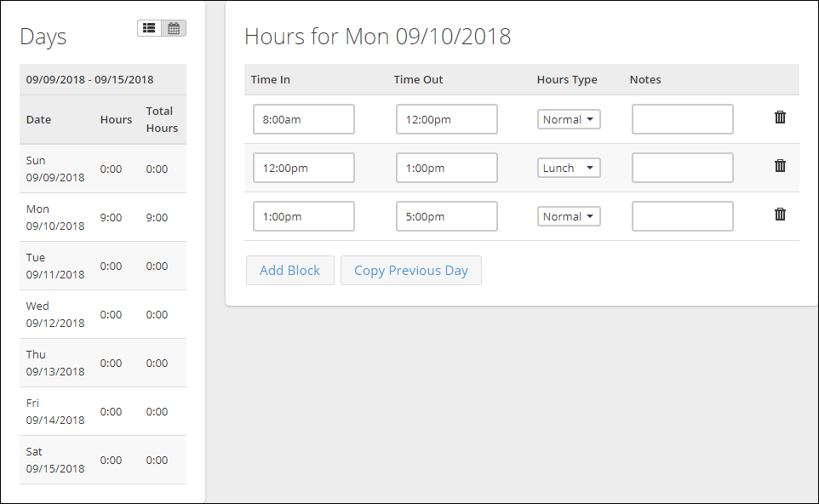Edit first block 12:00pm Time Out field

(447, 119)
